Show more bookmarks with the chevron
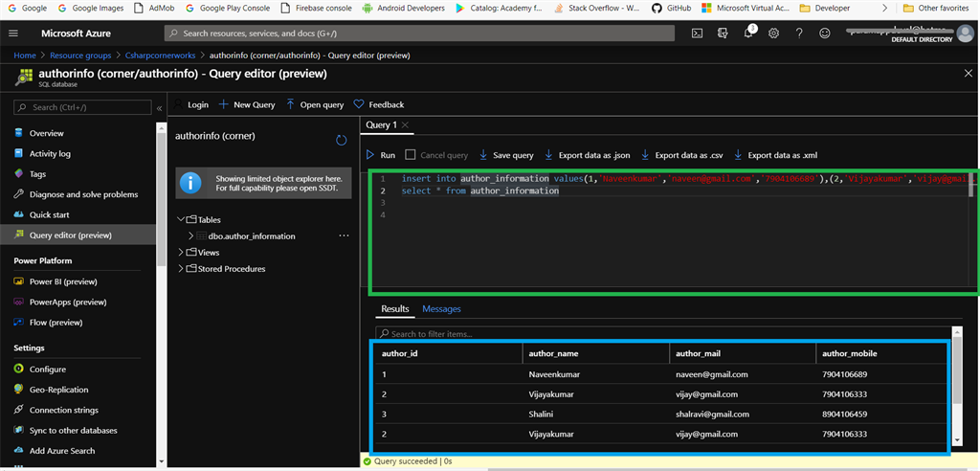 pos(884,8)
